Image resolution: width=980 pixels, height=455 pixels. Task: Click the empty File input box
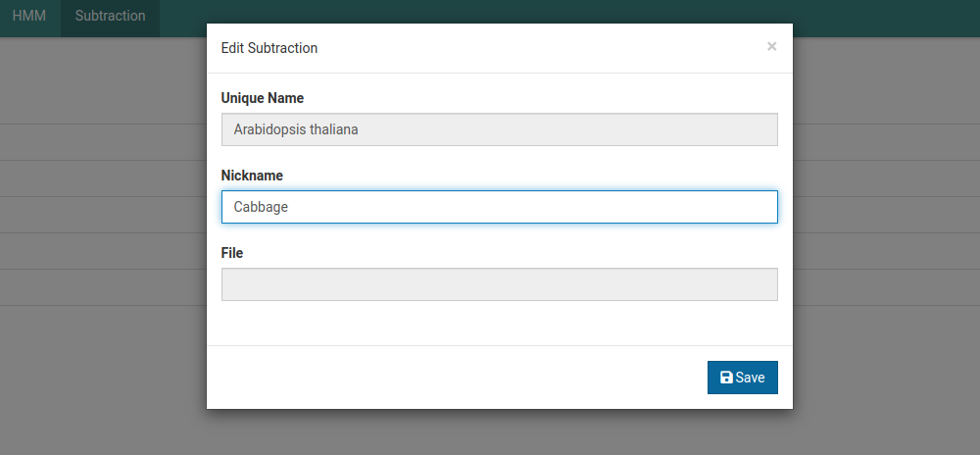(500, 284)
